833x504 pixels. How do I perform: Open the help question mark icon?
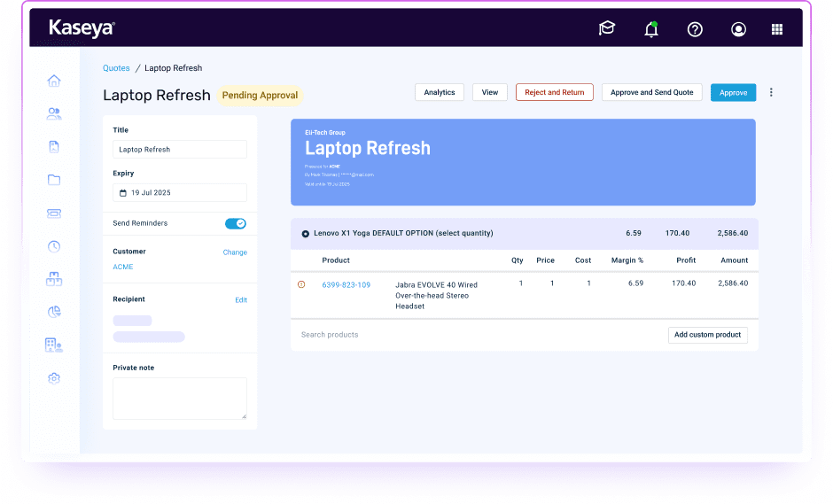click(x=695, y=29)
